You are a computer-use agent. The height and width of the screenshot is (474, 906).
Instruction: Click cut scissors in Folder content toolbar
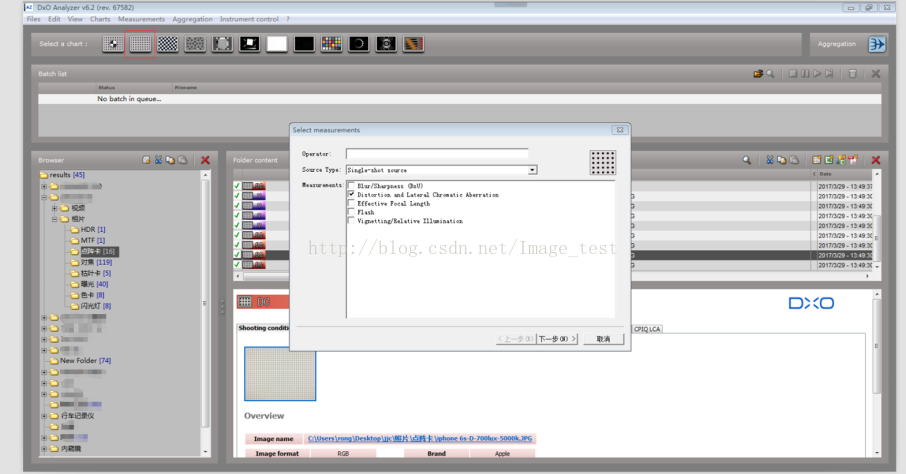[x=770, y=160]
